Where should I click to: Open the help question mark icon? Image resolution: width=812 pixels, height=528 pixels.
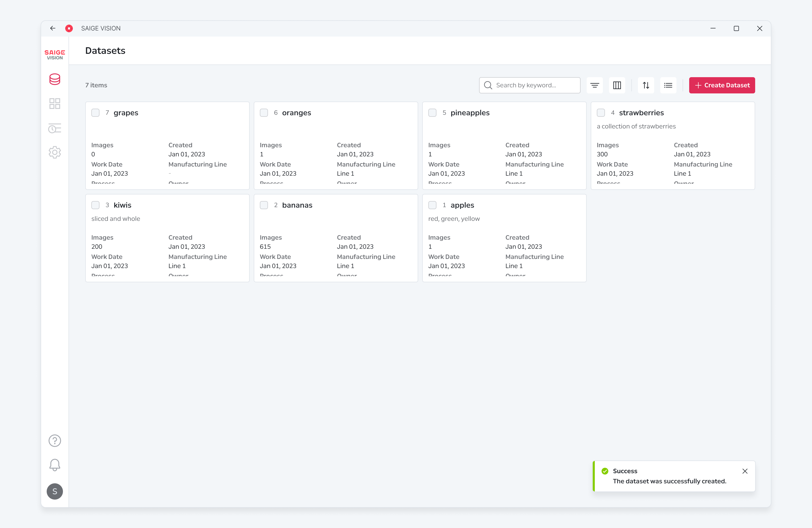tap(55, 441)
